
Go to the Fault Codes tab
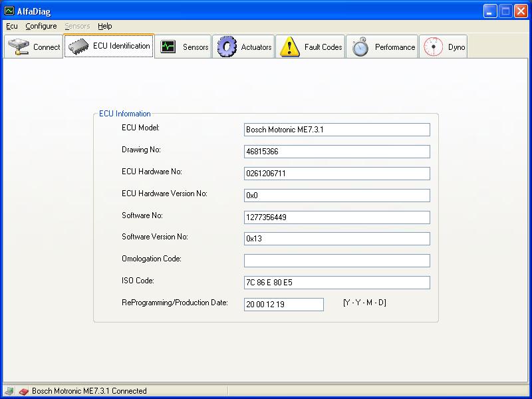tap(310, 47)
